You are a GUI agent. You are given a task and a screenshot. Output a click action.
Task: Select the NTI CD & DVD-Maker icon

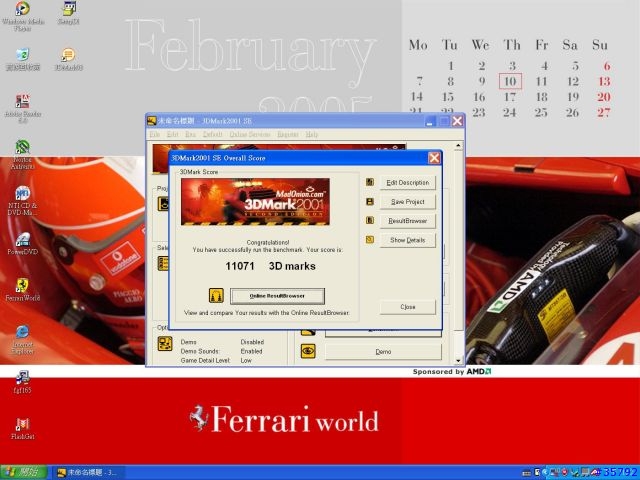[x=22, y=200]
